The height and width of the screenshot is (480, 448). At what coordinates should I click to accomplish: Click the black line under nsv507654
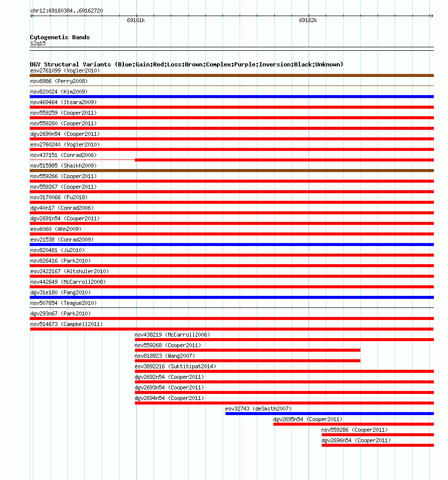tap(232, 308)
